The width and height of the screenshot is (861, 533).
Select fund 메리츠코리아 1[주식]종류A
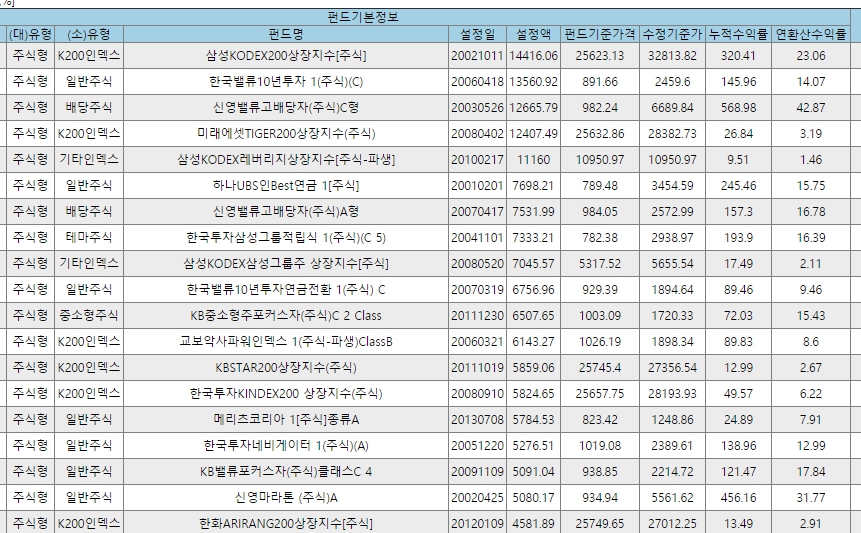286,419
